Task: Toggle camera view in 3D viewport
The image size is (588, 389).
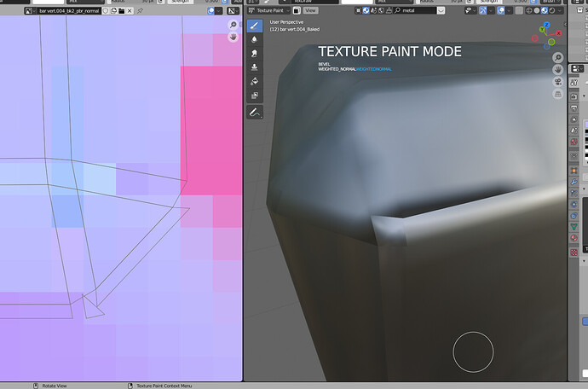Action: 558,82
